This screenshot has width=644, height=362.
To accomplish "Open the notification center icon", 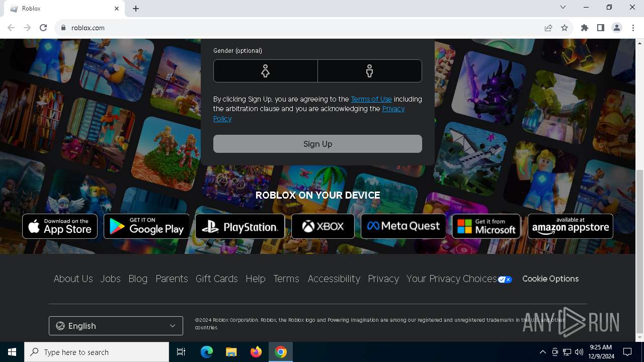I will pyautogui.click(x=627, y=352).
